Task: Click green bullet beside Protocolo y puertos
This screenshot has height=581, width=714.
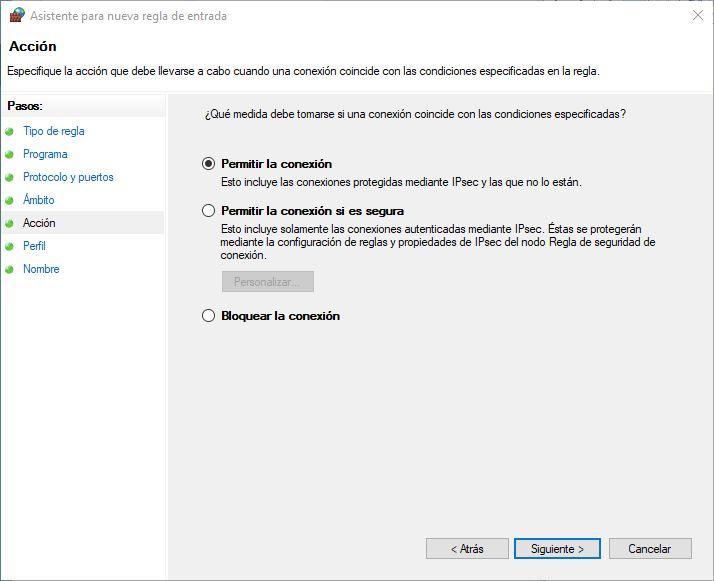Action: 10,177
